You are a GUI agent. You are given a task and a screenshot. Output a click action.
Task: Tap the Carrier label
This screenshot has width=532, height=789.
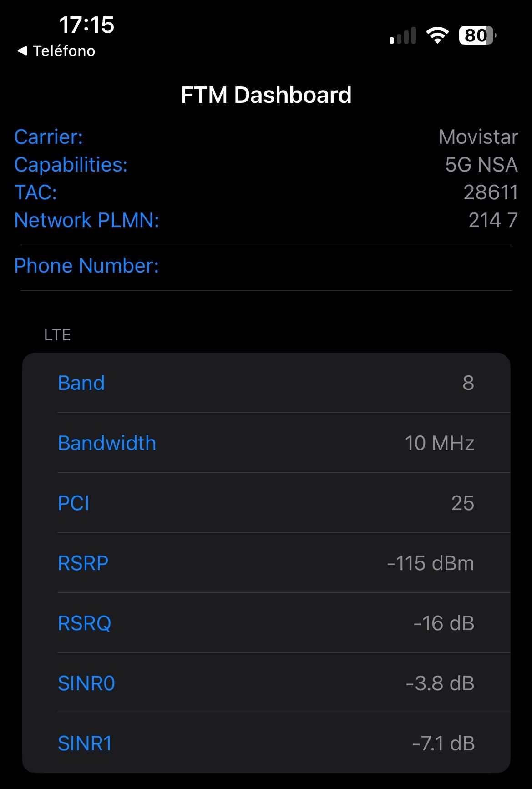[49, 137]
